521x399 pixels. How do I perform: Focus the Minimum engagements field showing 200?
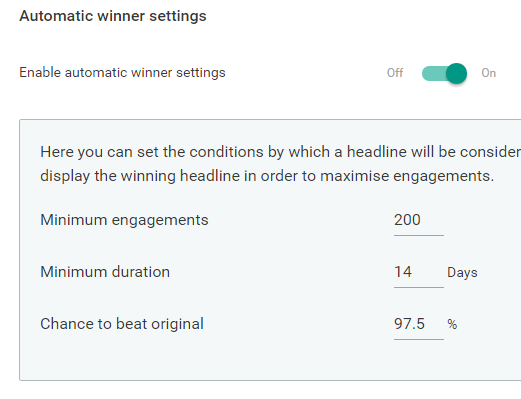tap(419, 220)
